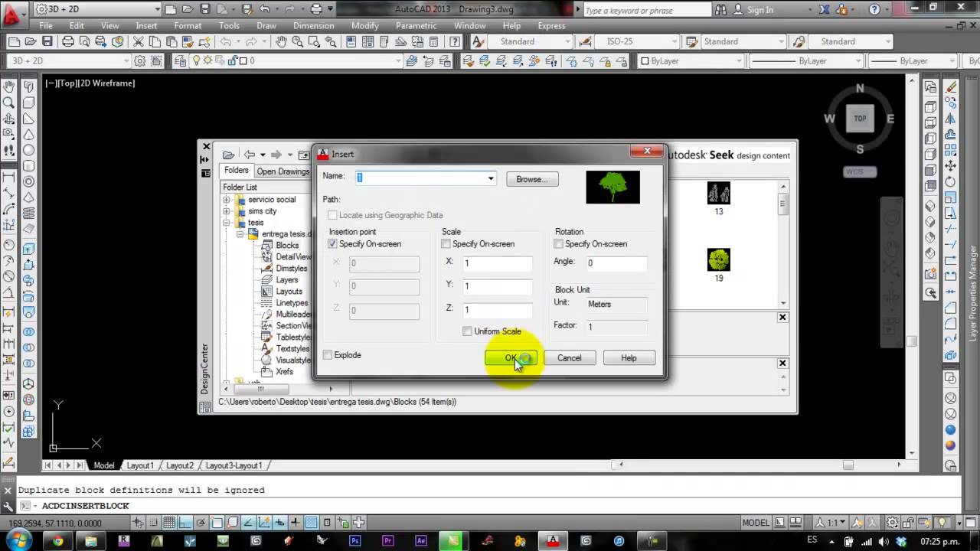Open the 3D + 2D workspace dropdown in title bar
This screenshot has width=980, height=551.
[157, 10]
